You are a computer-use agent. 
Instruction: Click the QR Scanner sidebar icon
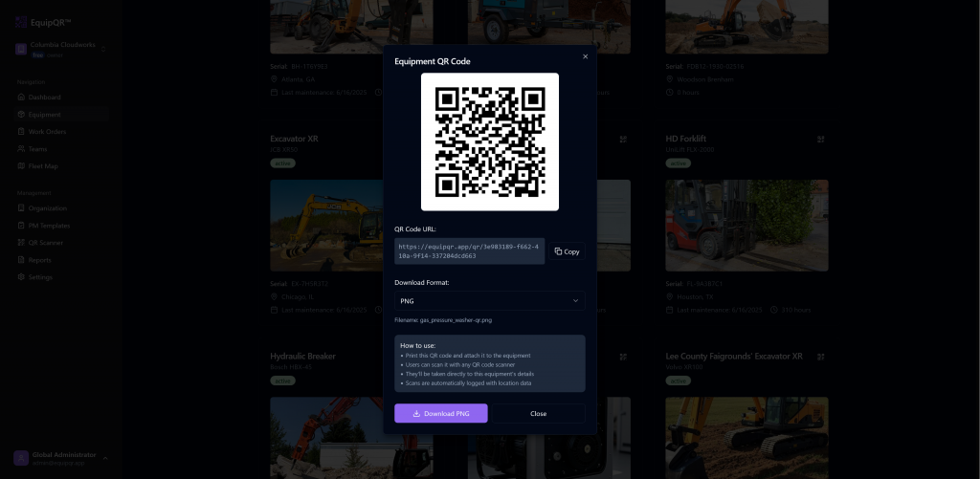20,243
